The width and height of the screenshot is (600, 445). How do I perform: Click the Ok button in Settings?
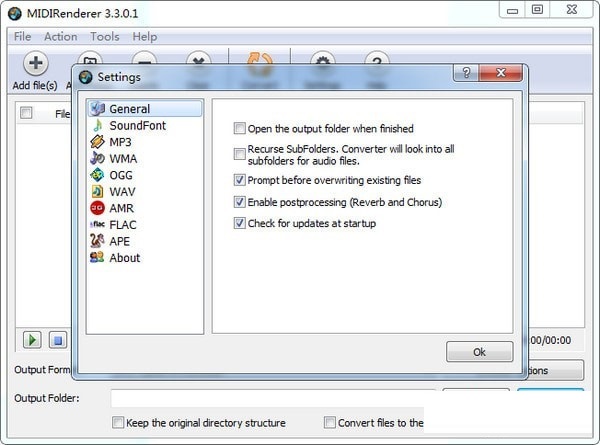[x=479, y=352]
